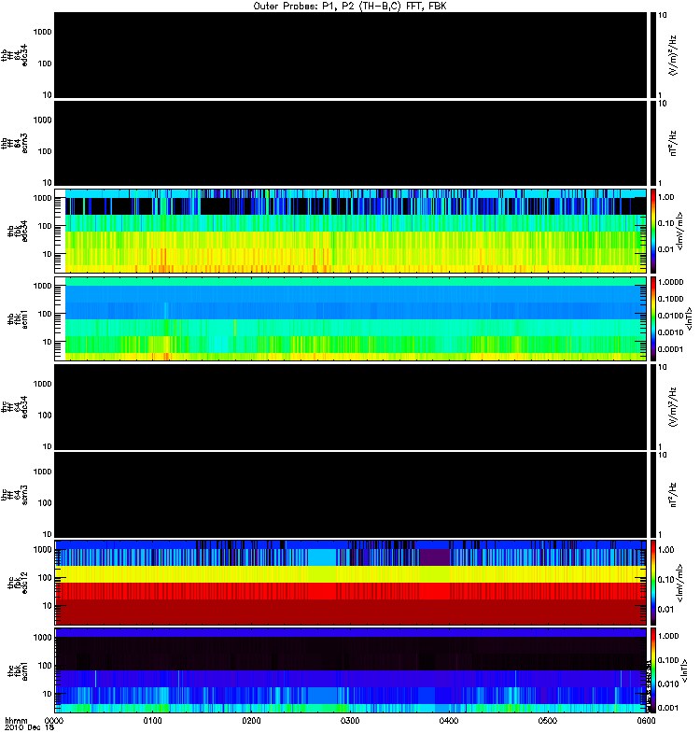700x747 pixels.
Task: Click the 1000 y-tick of thc fbk edc12 panel
Action: click(x=43, y=550)
